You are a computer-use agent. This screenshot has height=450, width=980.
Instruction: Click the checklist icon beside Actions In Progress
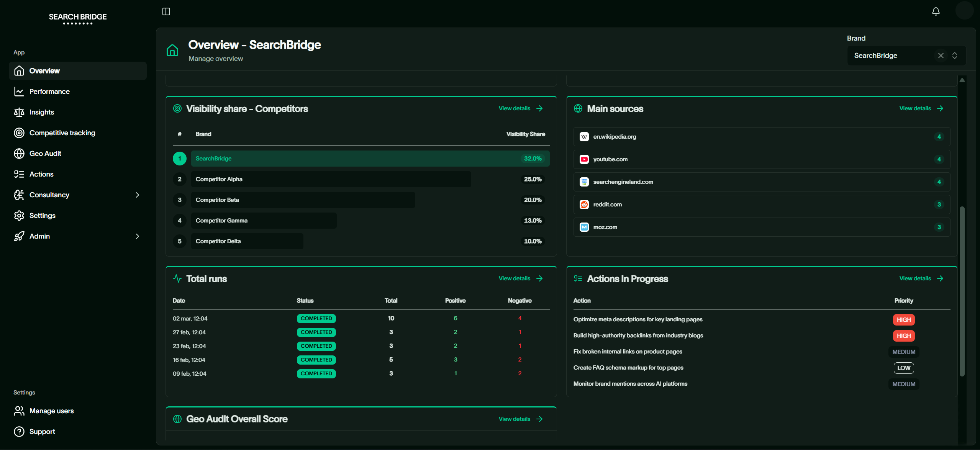click(x=578, y=278)
